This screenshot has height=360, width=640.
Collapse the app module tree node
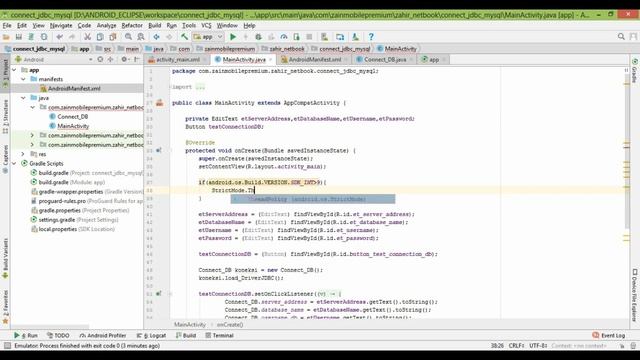tap(15, 70)
